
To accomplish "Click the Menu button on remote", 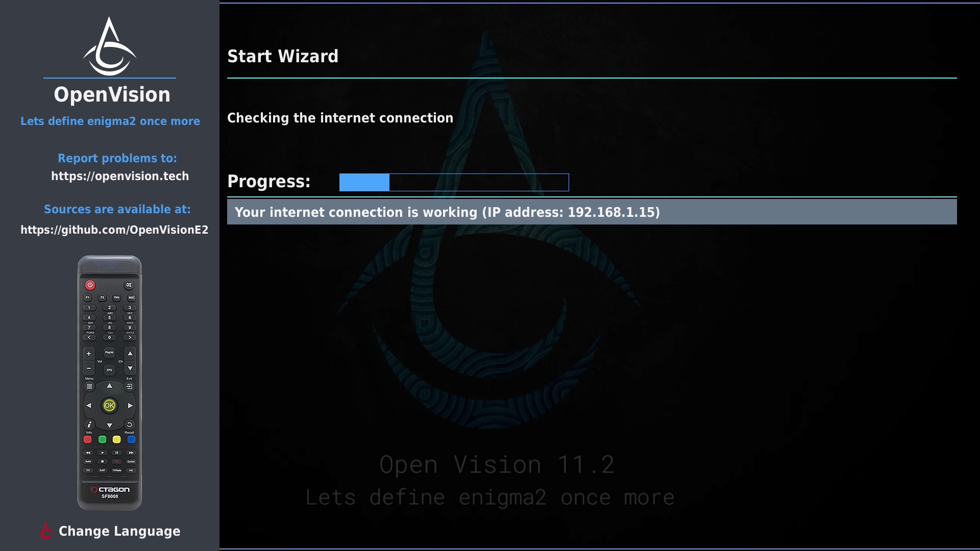I will click(x=89, y=386).
